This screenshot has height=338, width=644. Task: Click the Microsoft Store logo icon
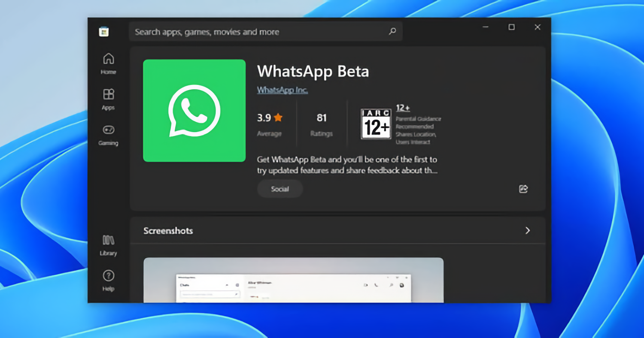pyautogui.click(x=104, y=31)
